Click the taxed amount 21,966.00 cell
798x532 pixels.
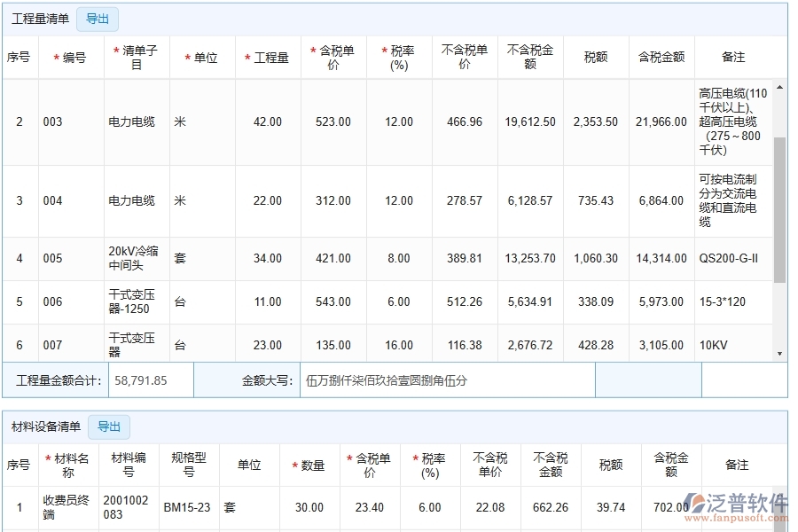click(x=661, y=122)
